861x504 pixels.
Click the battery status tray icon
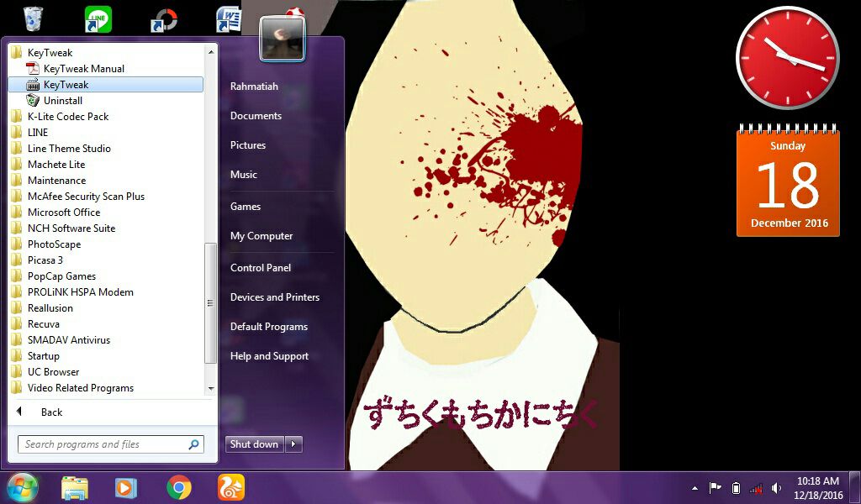[x=737, y=488]
